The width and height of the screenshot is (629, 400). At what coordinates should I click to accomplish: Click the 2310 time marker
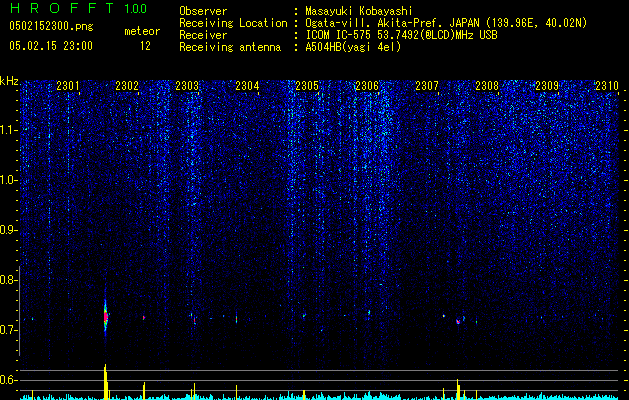click(607, 85)
